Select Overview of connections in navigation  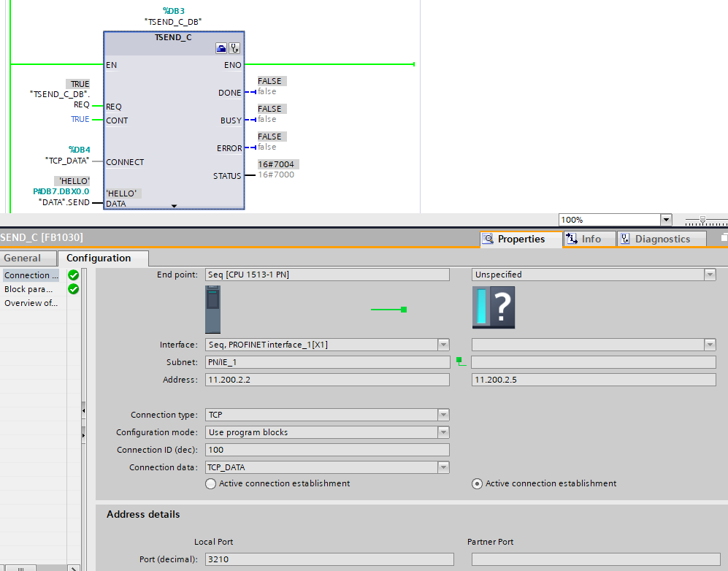pos(31,303)
